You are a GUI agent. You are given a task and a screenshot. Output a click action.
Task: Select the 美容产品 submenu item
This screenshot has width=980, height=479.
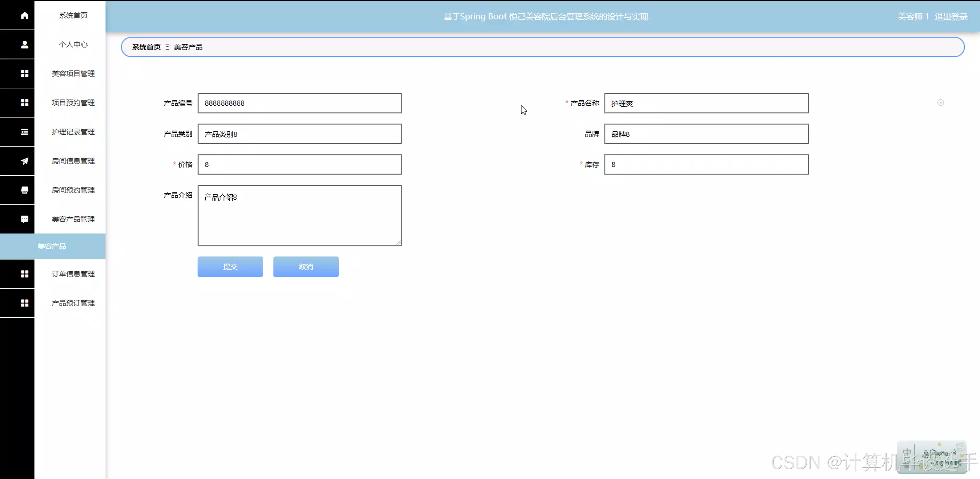(x=52, y=246)
